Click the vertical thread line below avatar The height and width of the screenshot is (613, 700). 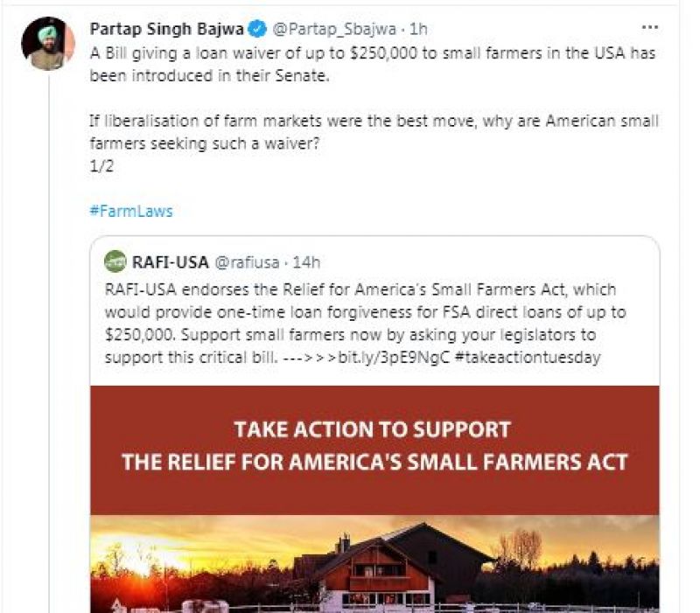coord(48,350)
